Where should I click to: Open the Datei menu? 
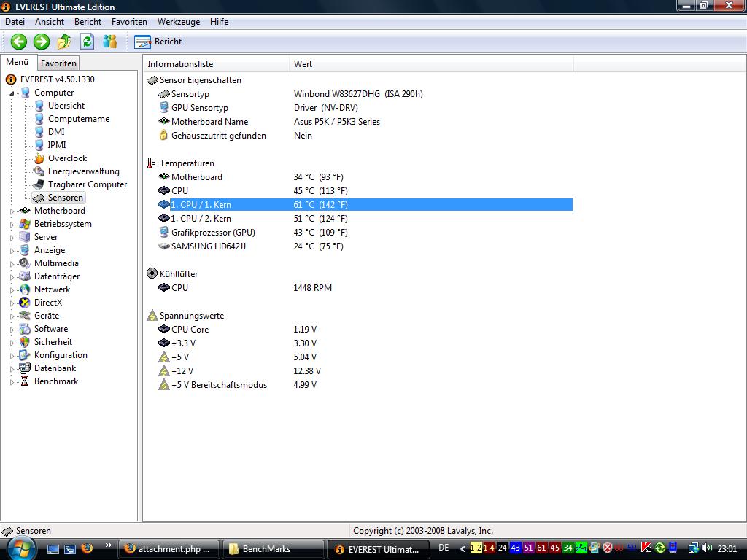(x=15, y=21)
